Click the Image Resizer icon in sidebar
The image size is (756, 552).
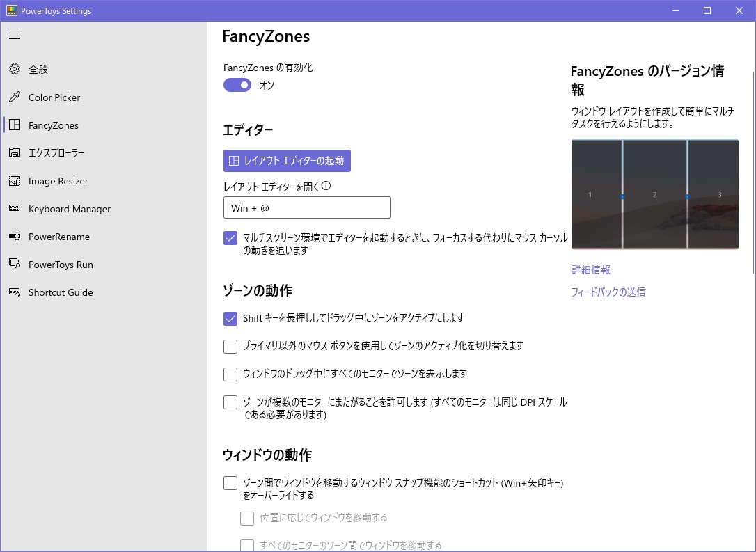pyautogui.click(x=15, y=181)
